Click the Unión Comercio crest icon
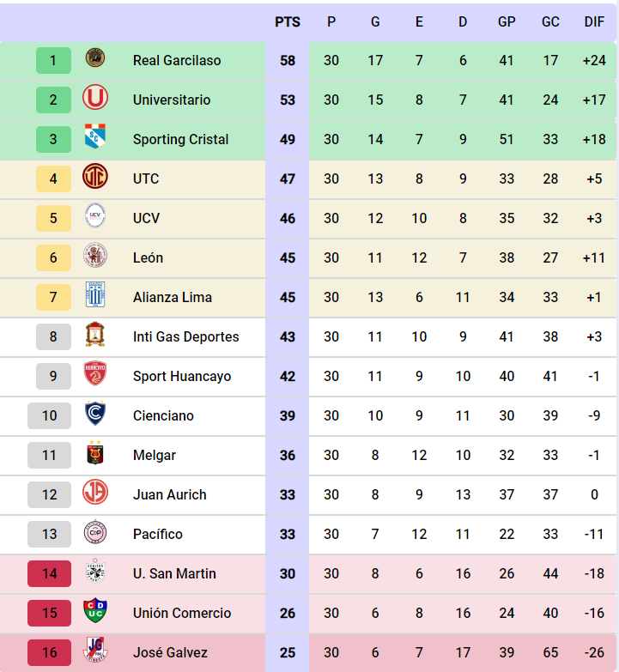619x672 pixels. (x=95, y=612)
